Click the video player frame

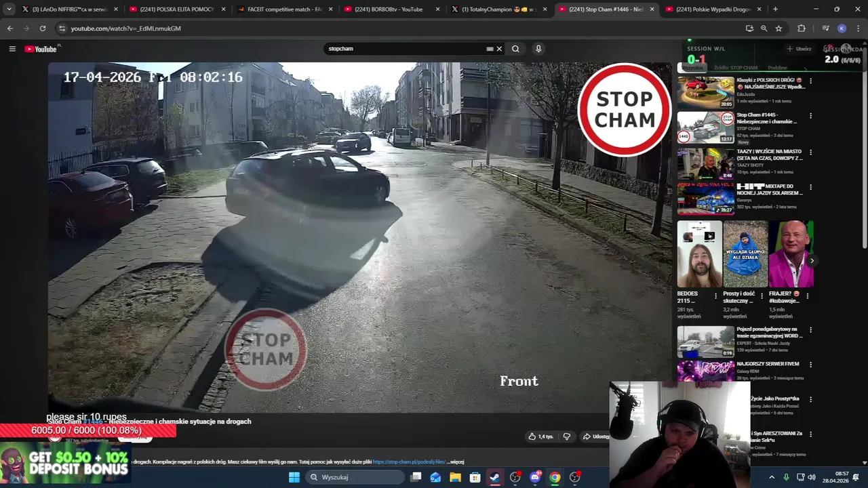359,237
